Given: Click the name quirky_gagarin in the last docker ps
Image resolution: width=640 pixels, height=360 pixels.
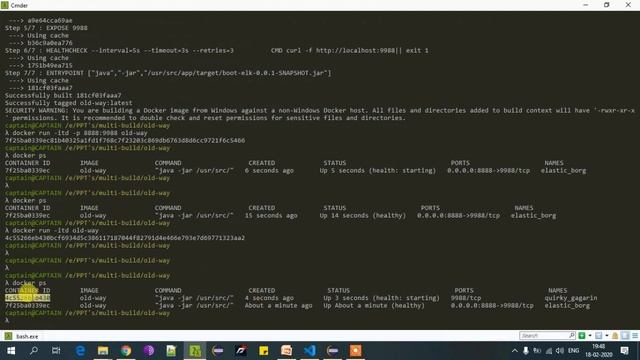Looking at the screenshot, I should coord(571,298).
